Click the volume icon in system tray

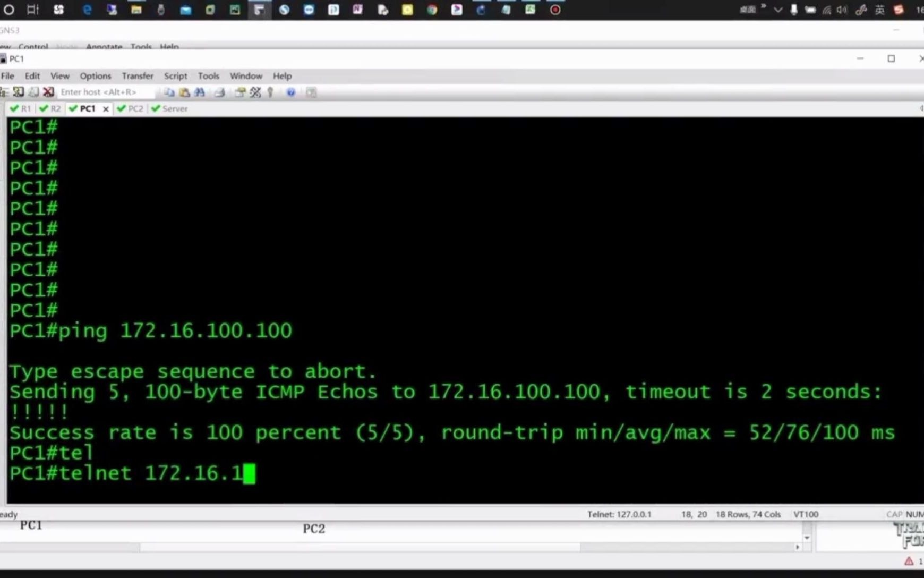click(842, 10)
